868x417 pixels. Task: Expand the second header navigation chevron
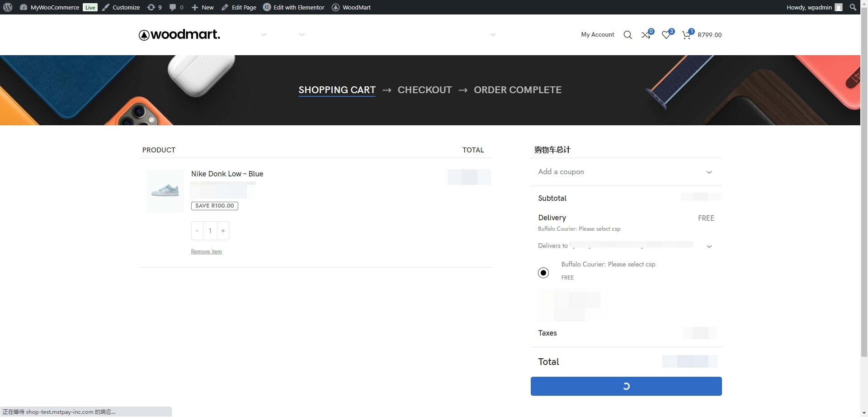(x=302, y=35)
